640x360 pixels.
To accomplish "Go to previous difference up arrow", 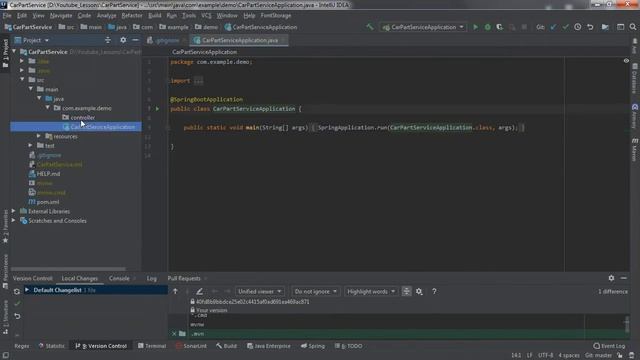I will pos(175,291).
